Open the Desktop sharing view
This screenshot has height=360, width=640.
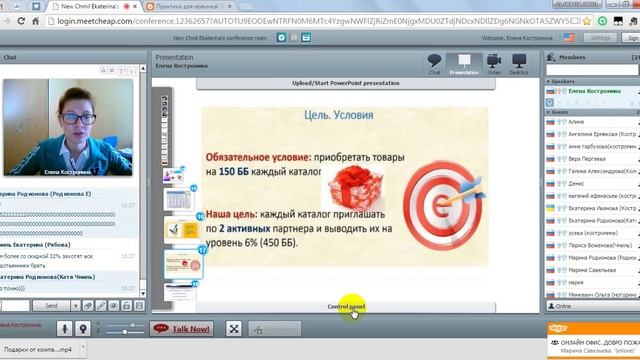tap(519, 64)
